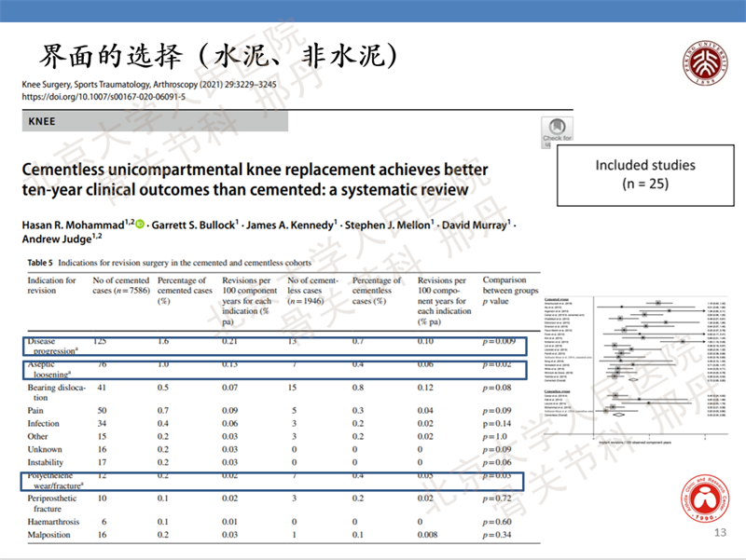
Task: Click the slide page number 13
Action: (718, 533)
